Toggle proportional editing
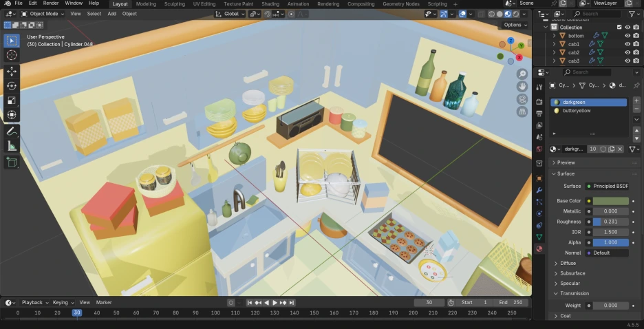The height and width of the screenshot is (329, 644). click(x=291, y=14)
